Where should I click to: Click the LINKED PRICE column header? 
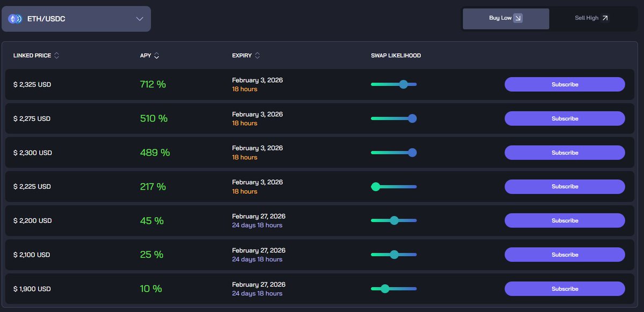point(32,55)
